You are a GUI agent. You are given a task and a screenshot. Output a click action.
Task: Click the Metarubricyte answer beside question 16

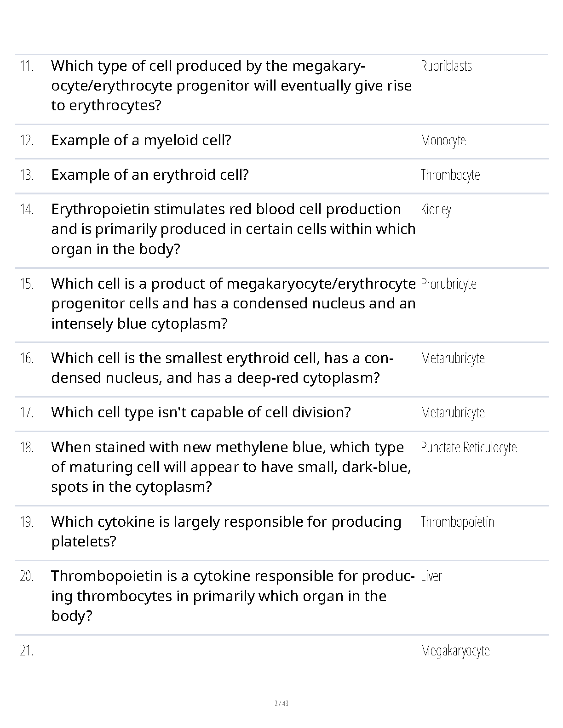(x=452, y=358)
